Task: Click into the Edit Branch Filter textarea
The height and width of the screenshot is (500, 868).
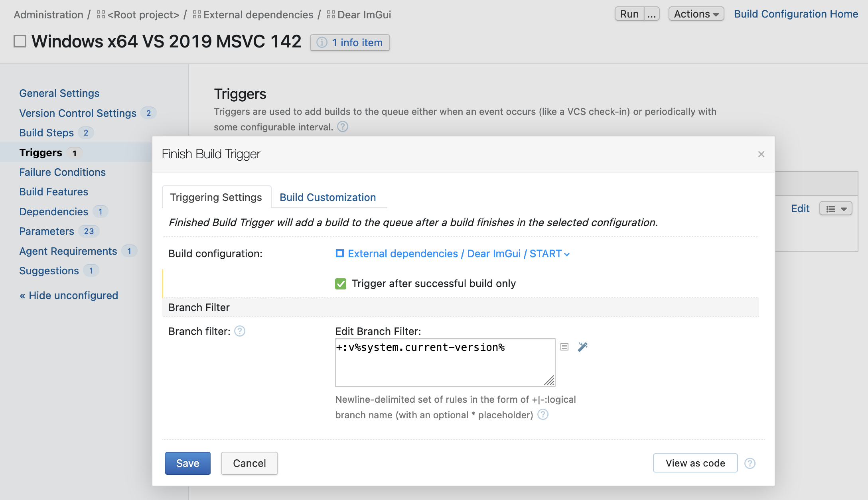Action: tap(445, 362)
